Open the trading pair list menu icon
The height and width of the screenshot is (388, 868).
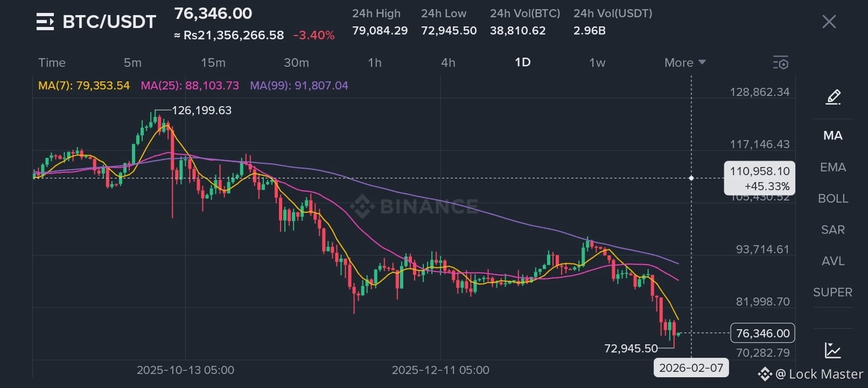click(45, 22)
